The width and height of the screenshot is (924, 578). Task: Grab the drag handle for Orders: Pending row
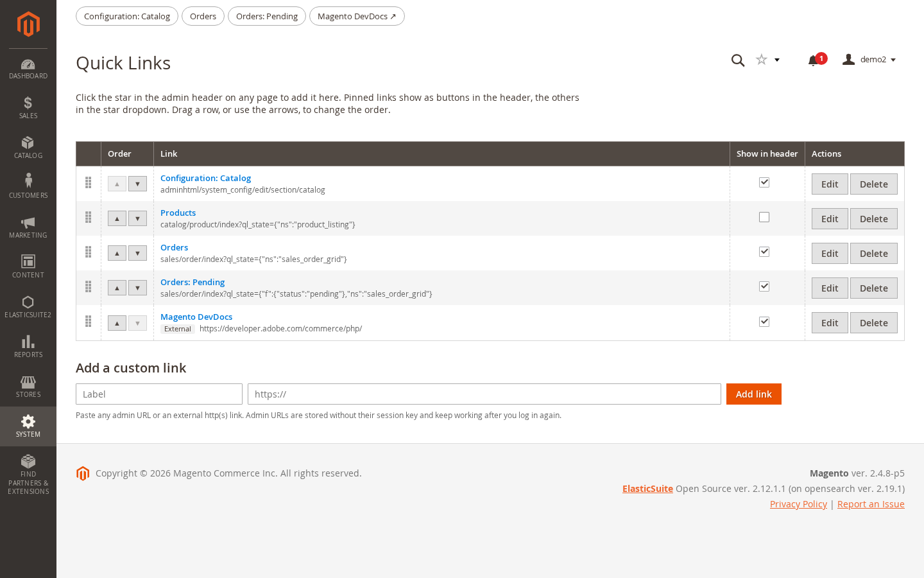point(89,287)
